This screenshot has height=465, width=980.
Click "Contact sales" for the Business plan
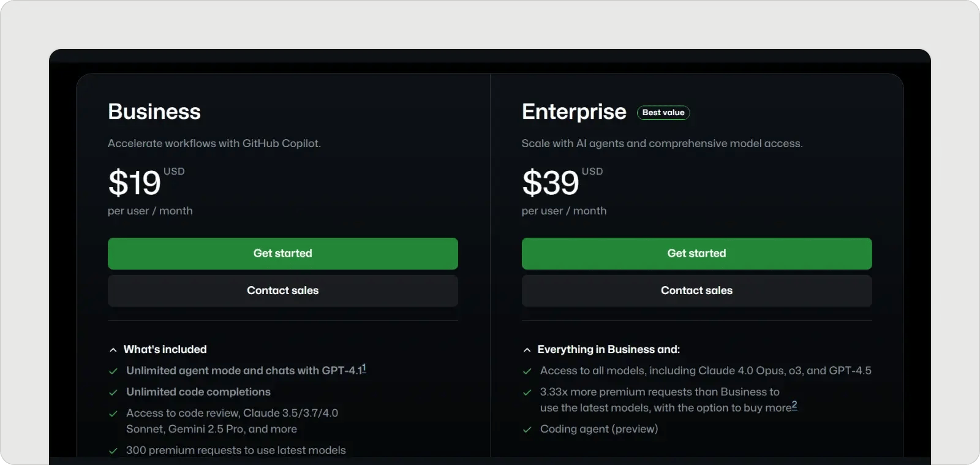pos(282,290)
